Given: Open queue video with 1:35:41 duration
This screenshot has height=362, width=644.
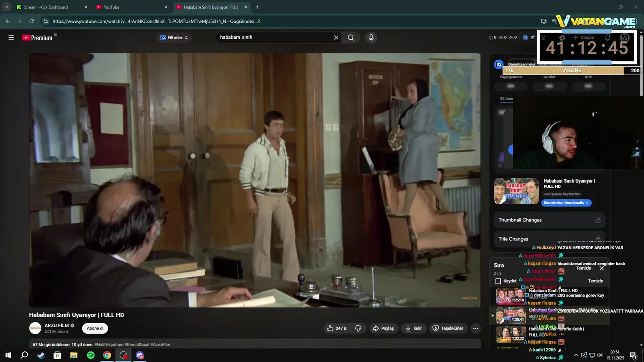Looking at the screenshot, I should (511, 315).
